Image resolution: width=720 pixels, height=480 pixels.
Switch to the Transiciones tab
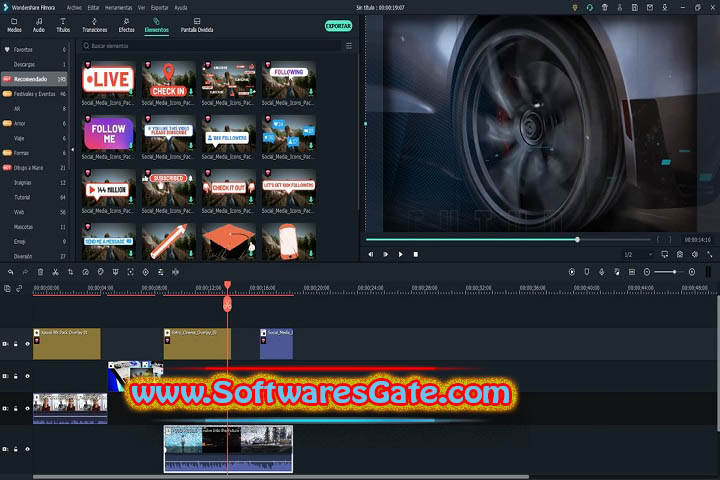click(x=94, y=25)
